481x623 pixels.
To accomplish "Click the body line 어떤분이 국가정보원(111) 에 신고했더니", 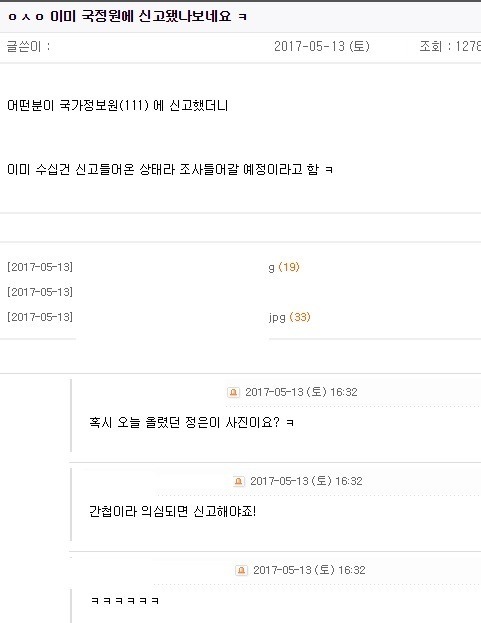I will [118, 106].
